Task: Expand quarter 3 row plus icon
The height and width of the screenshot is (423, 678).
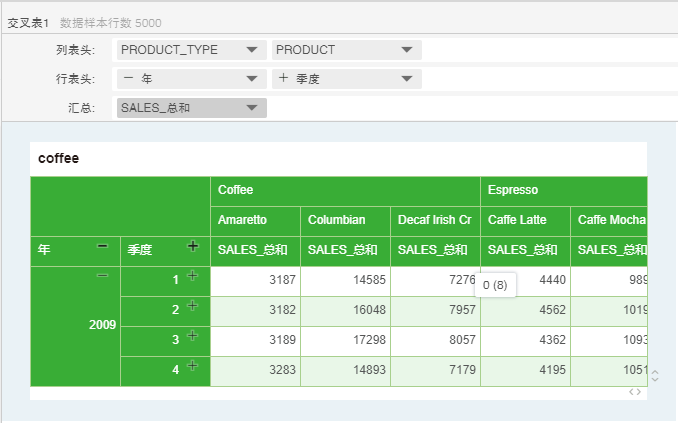Action: coord(193,336)
